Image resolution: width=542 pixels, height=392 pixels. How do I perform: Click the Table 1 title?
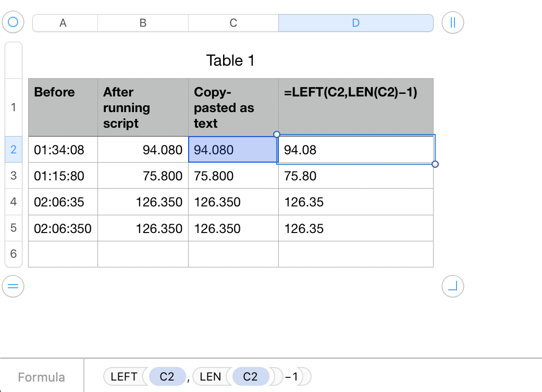coord(230,60)
